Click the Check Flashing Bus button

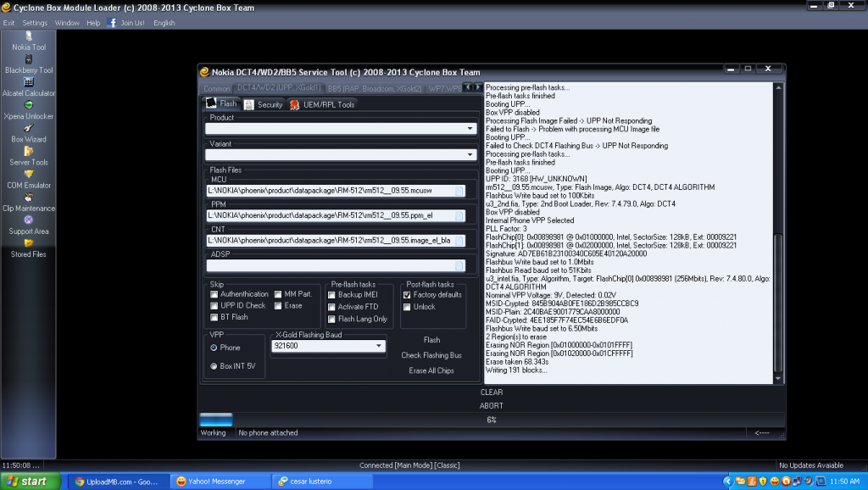pyautogui.click(x=431, y=355)
